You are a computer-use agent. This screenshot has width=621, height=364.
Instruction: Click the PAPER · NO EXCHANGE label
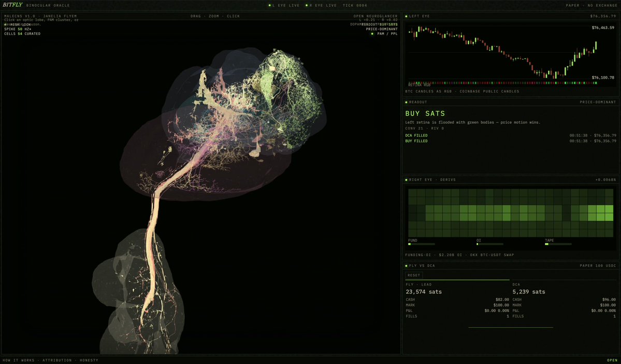tap(591, 6)
